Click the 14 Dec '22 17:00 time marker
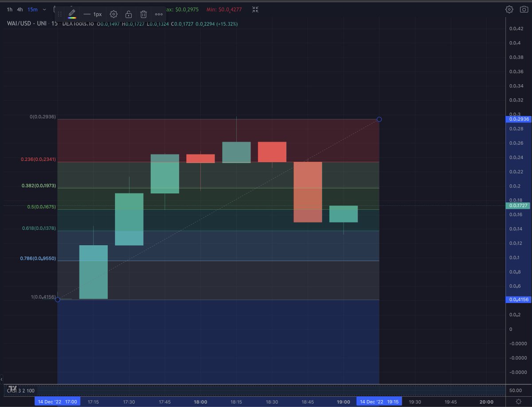 [x=57, y=401]
